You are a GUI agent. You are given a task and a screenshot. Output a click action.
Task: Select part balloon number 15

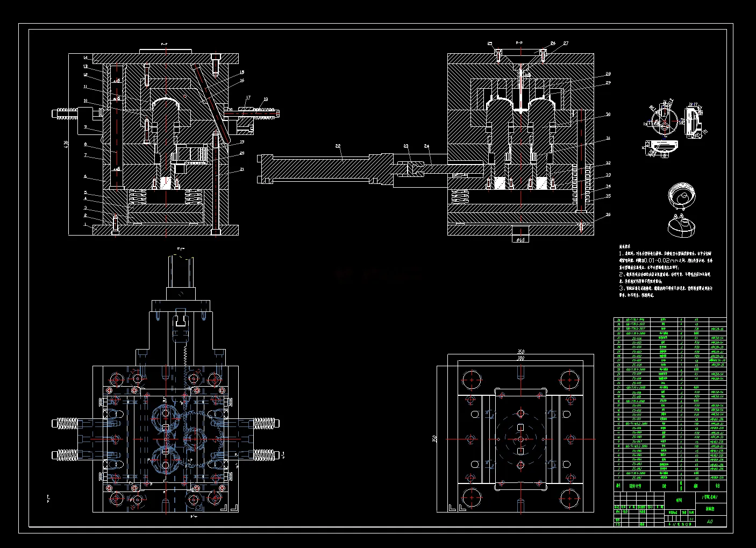(x=242, y=72)
